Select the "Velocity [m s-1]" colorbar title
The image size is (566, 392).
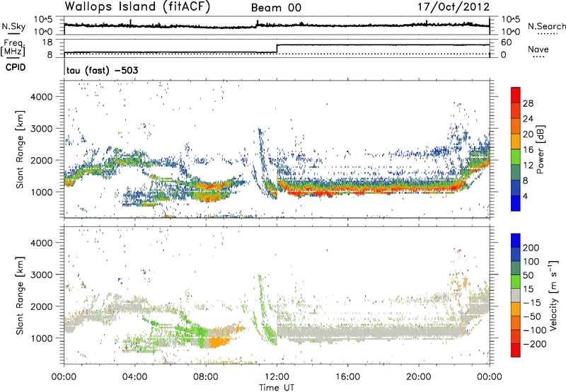(553, 295)
